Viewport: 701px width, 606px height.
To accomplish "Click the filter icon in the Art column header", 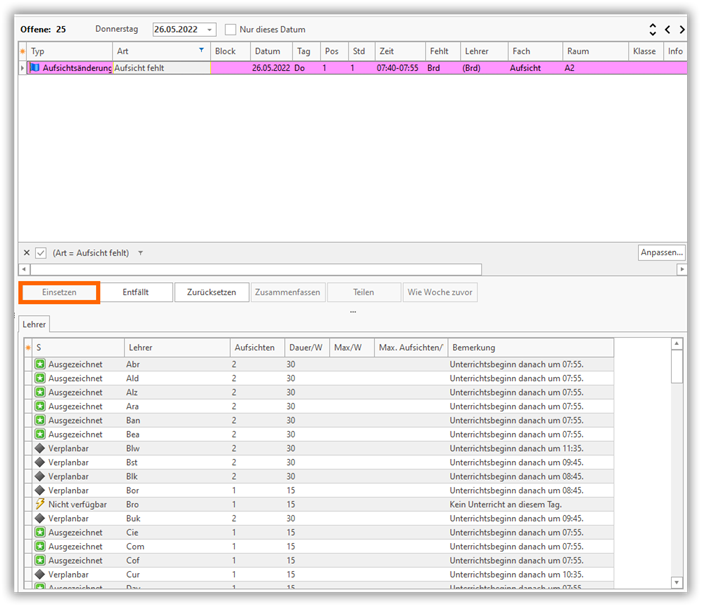I will click(201, 50).
